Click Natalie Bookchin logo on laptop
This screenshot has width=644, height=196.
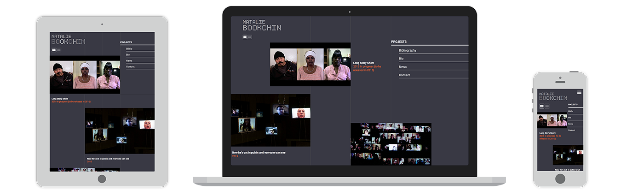coord(261,25)
